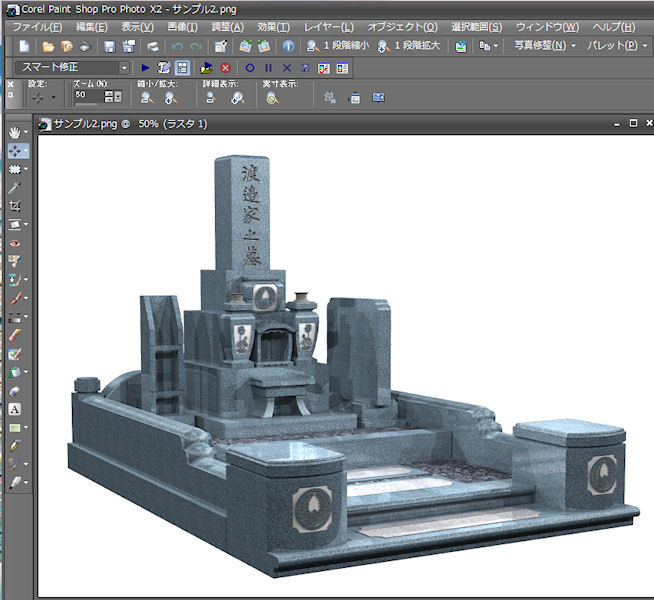Click zoom out under 縮小/拡大
Viewport: 654px width, 600px height.
click(146, 98)
